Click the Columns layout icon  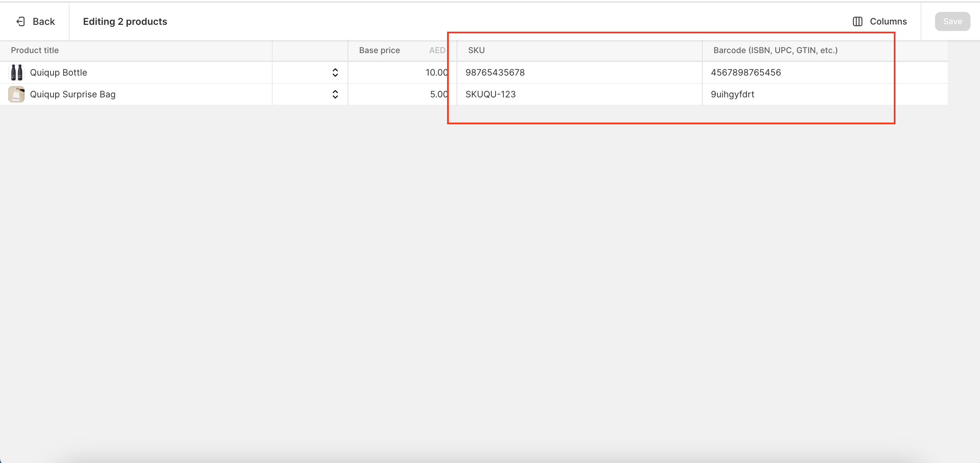point(857,22)
